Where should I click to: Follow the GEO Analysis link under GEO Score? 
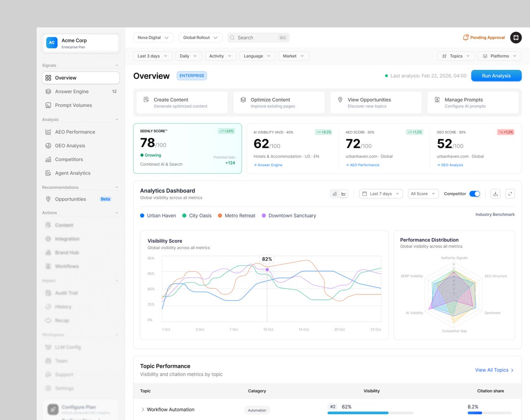450,165
